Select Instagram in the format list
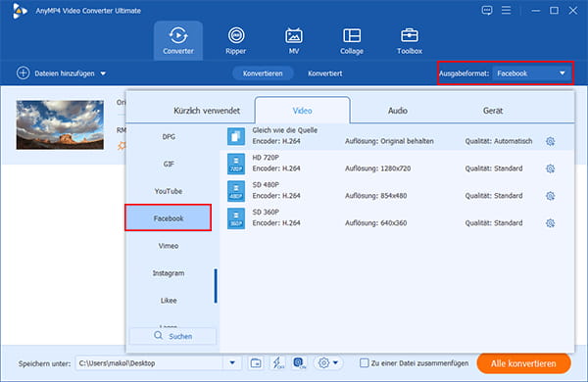 pyautogui.click(x=169, y=273)
